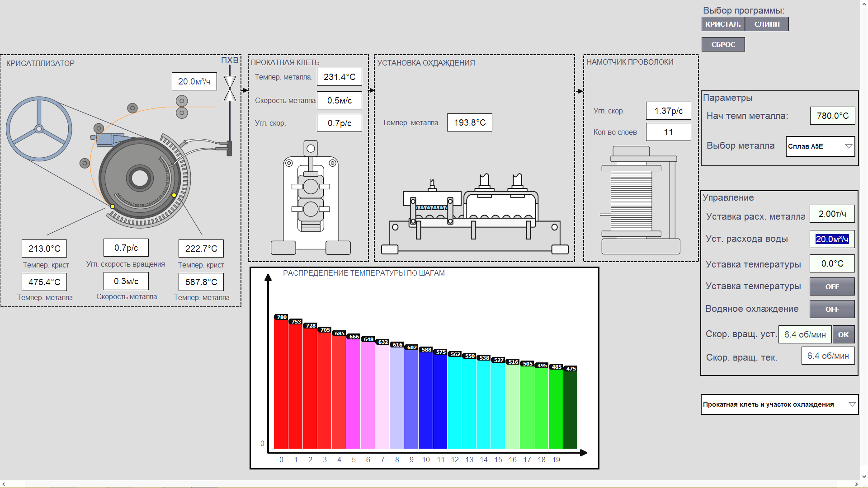Image resolution: width=868 pixels, height=488 pixels.
Task: Click the lower-left yellow sensor point on crystallizer
Action: click(x=113, y=206)
